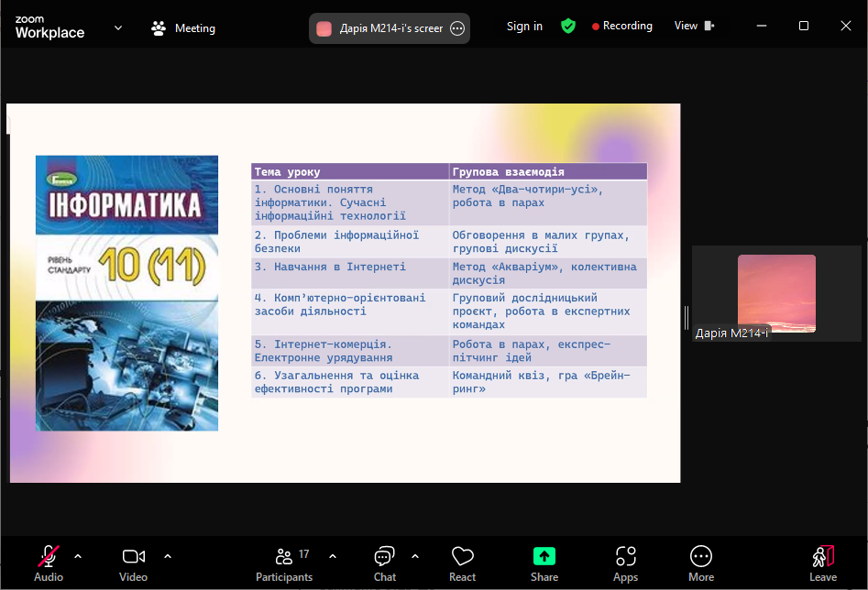The width and height of the screenshot is (868, 590).
Task: Leave the meeting
Action: 823,563
